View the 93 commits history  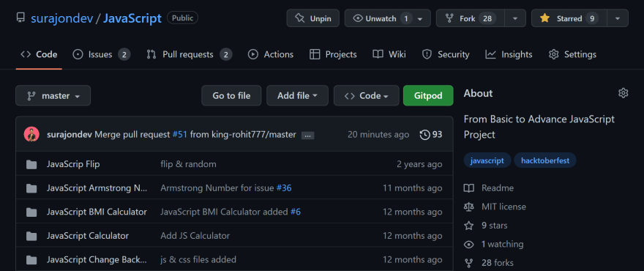click(431, 135)
